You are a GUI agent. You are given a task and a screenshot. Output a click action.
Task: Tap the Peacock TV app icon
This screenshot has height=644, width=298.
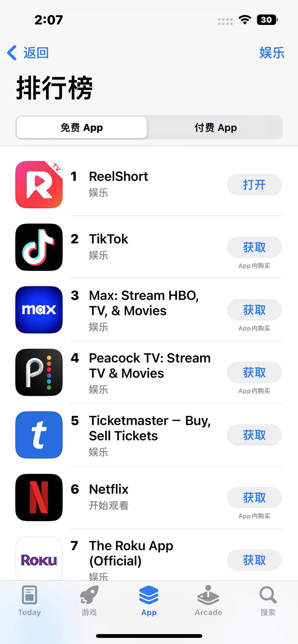coord(39,372)
